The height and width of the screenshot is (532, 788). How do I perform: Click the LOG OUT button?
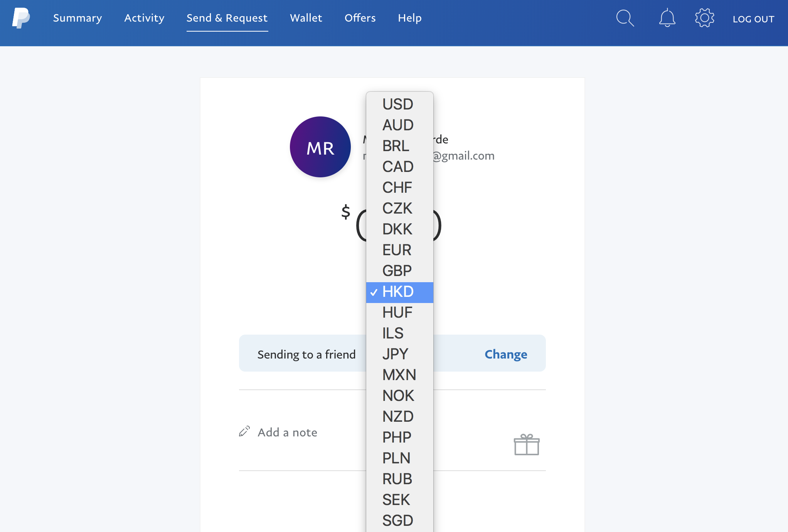click(x=753, y=19)
